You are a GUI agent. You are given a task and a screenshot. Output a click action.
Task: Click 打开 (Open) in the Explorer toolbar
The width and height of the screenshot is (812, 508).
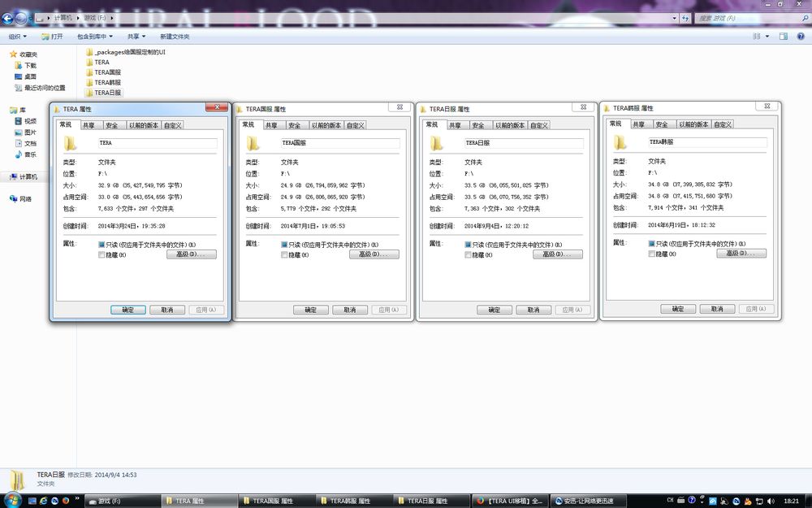[x=52, y=37]
